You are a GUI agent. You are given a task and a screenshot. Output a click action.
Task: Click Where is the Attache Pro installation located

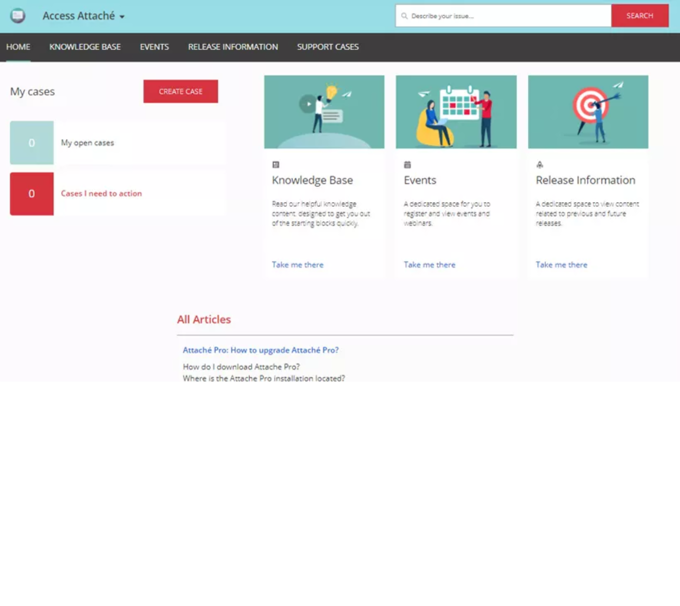tap(264, 378)
